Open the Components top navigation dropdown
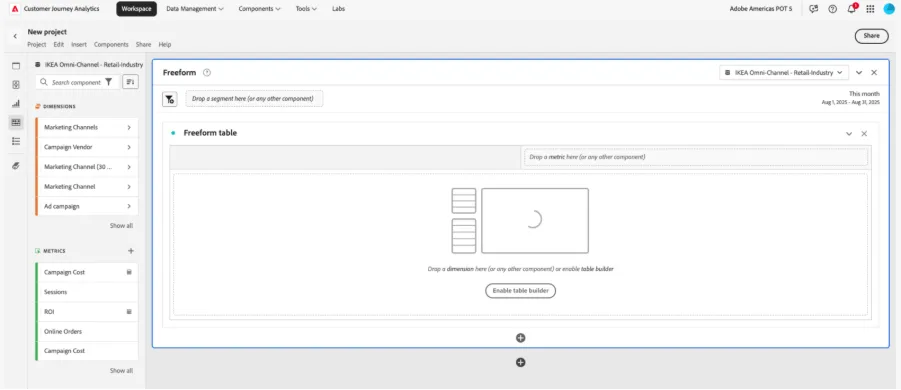Screen dimensions: 901x390 pyautogui.click(x=259, y=9)
